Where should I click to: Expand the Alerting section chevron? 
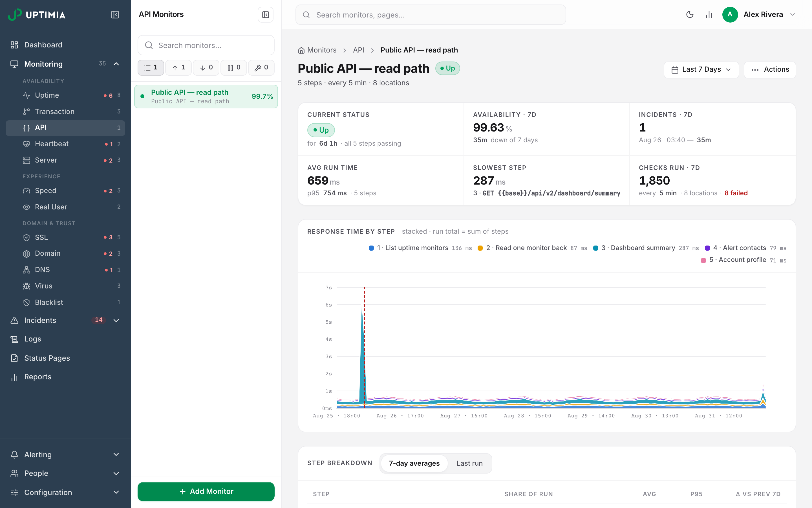[x=116, y=455]
